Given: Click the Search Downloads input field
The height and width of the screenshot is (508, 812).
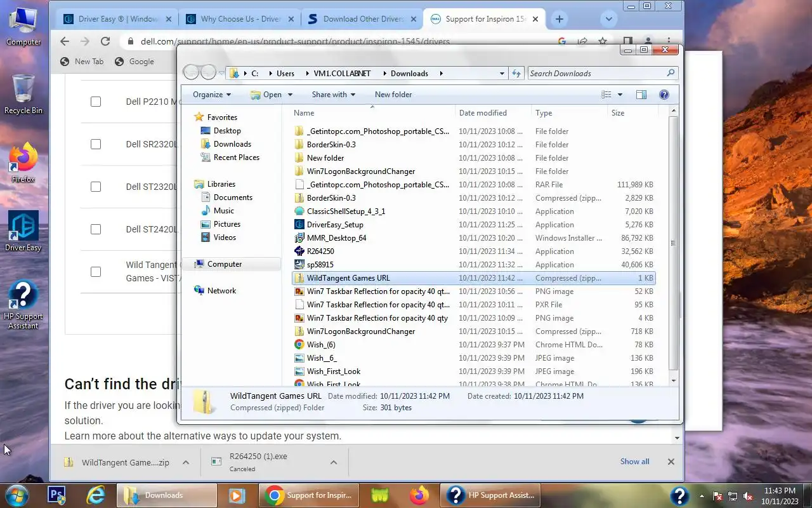Looking at the screenshot, I should [596, 74].
